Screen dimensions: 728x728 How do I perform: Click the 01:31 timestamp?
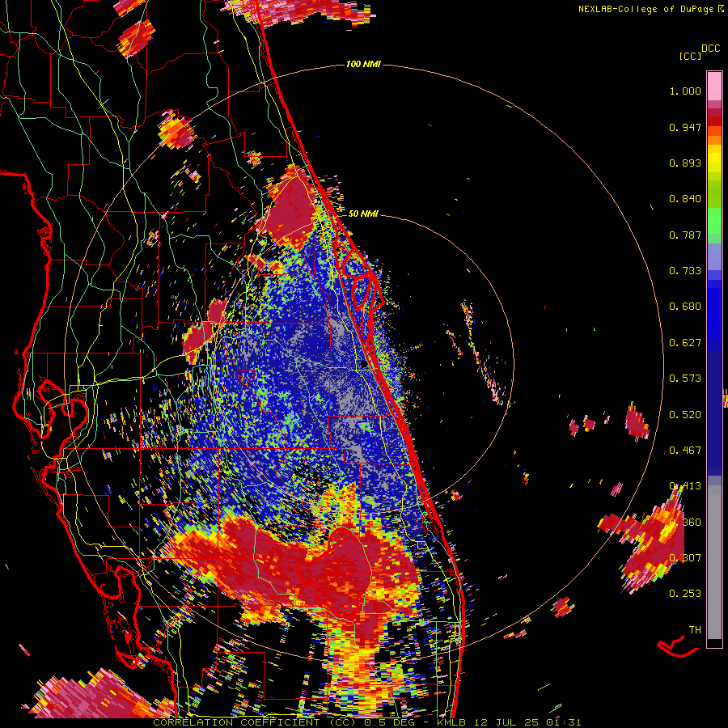point(564,722)
